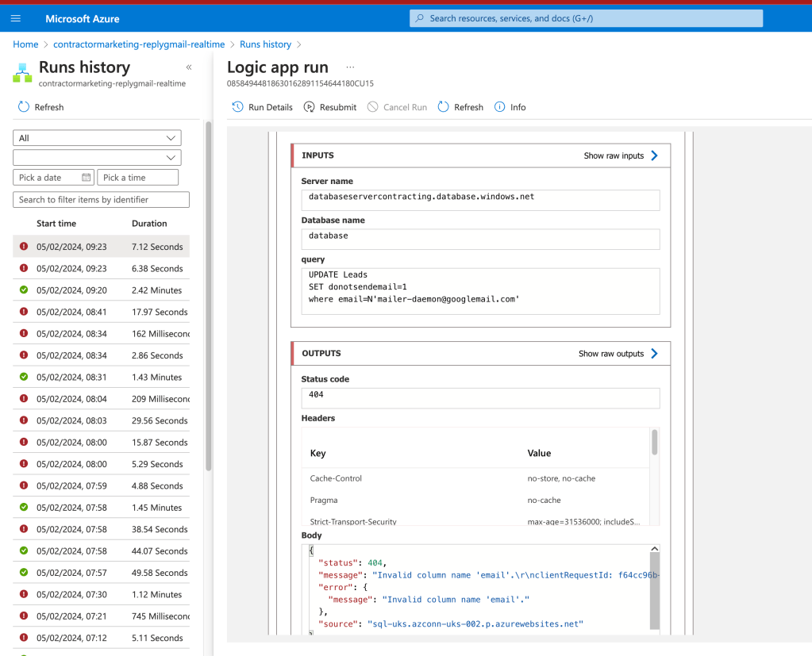
Task: Select the run lasting 15.87 Seconds
Action: [101, 443]
